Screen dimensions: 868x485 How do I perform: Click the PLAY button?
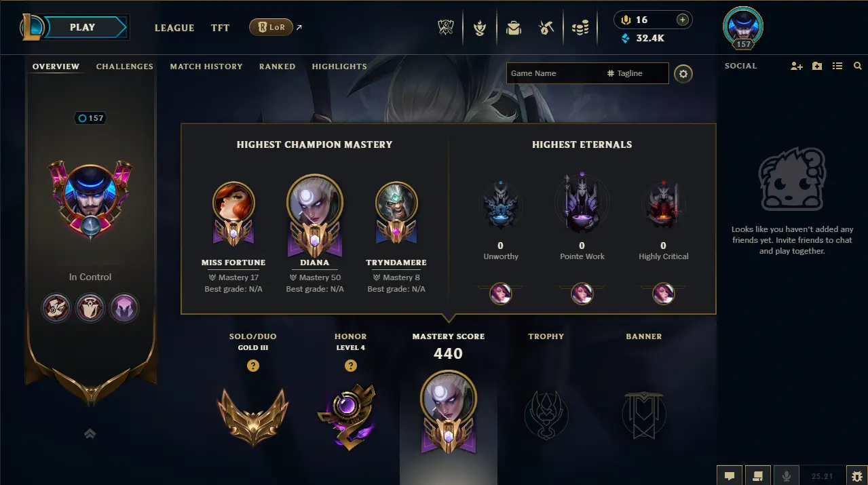[82, 27]
